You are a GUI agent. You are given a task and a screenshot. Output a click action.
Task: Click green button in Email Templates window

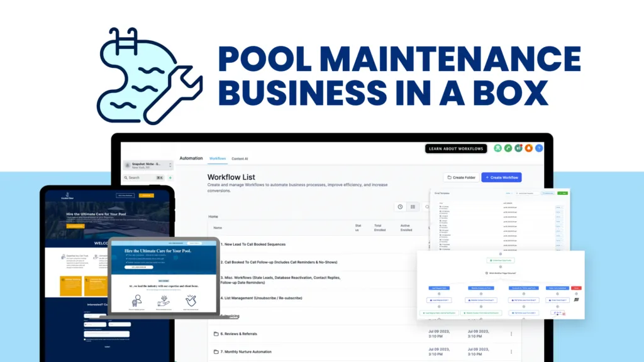563,193
